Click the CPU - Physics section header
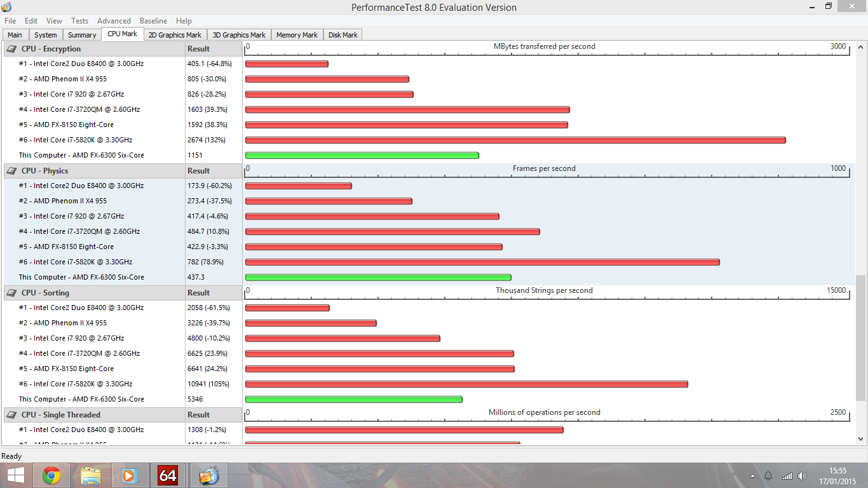 pyautogui.click(x=44, y=170)
